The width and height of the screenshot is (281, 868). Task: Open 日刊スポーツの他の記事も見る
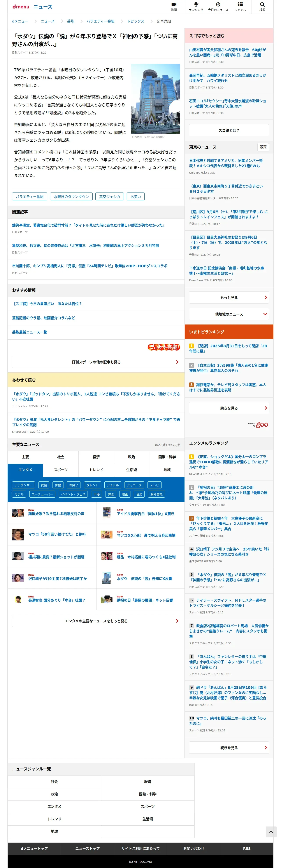96,362
